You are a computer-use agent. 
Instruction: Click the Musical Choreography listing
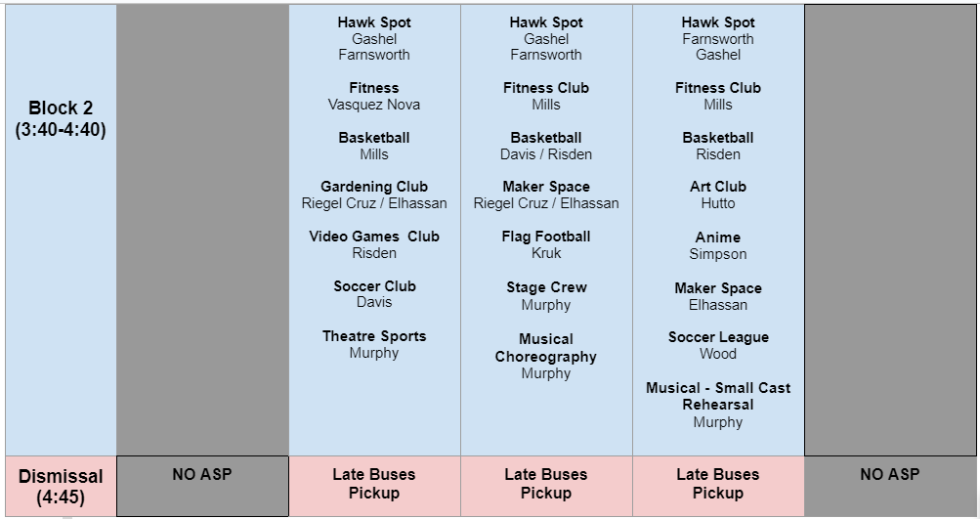546,348
